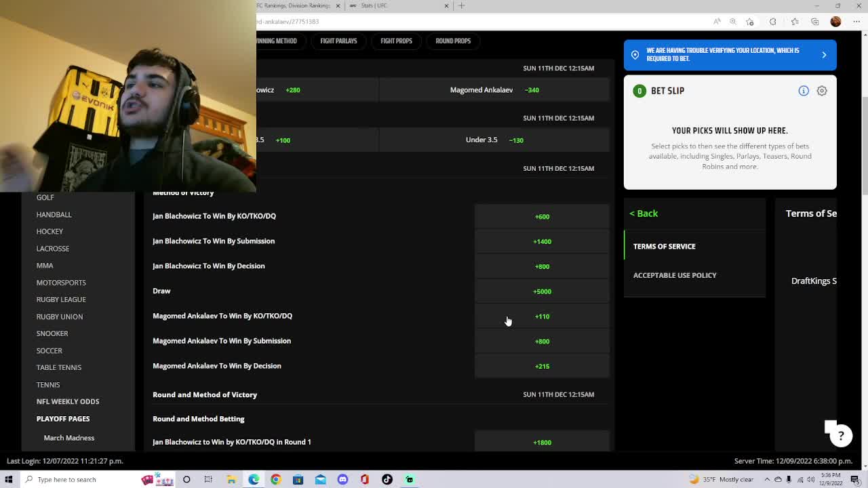Select Blachowicz by Submission +1400 odds
The width and height of the screenshot is (868, 488).
coord(542,241)
